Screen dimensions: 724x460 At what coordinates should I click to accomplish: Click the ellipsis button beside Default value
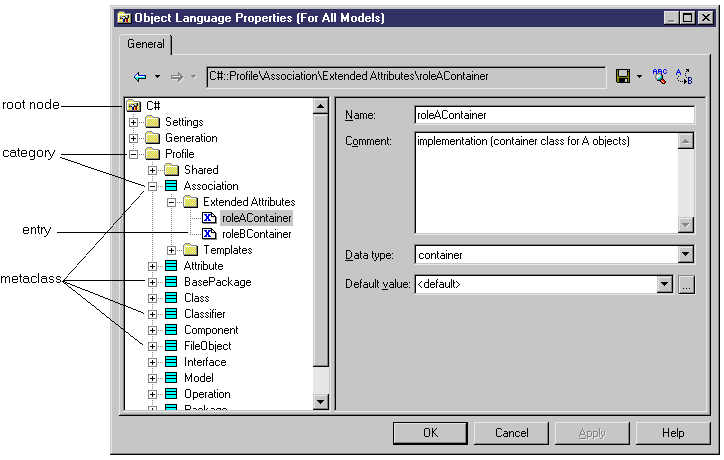pyautogui.click(x=687, y=284)
